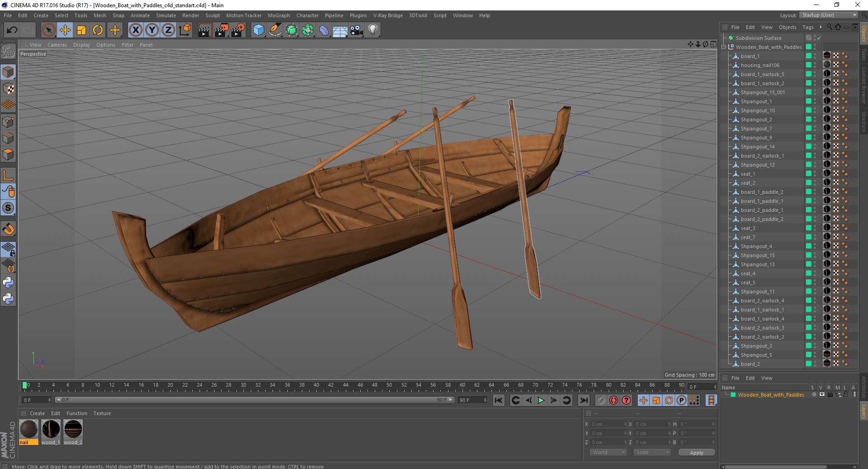
Task: Go to end of animation
Action: coord(584,400)
